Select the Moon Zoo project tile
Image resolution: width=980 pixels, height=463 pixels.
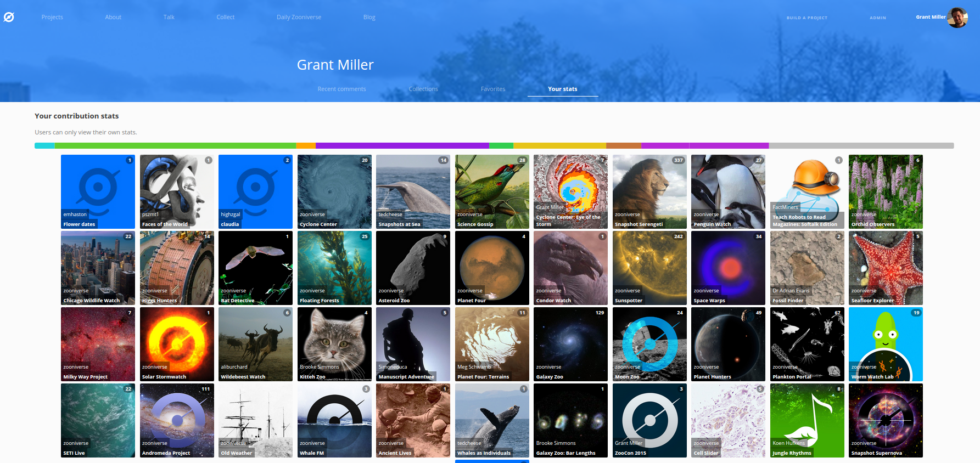coord(649,344)
